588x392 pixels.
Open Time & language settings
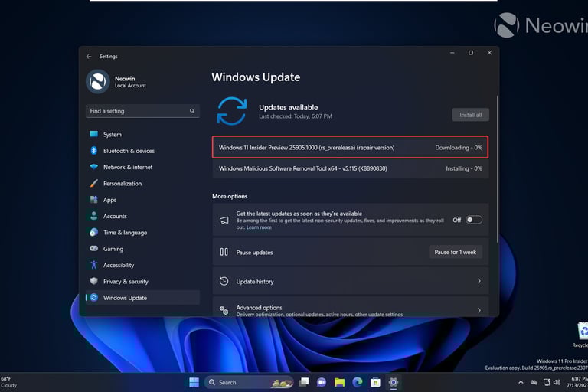[142, 232]
